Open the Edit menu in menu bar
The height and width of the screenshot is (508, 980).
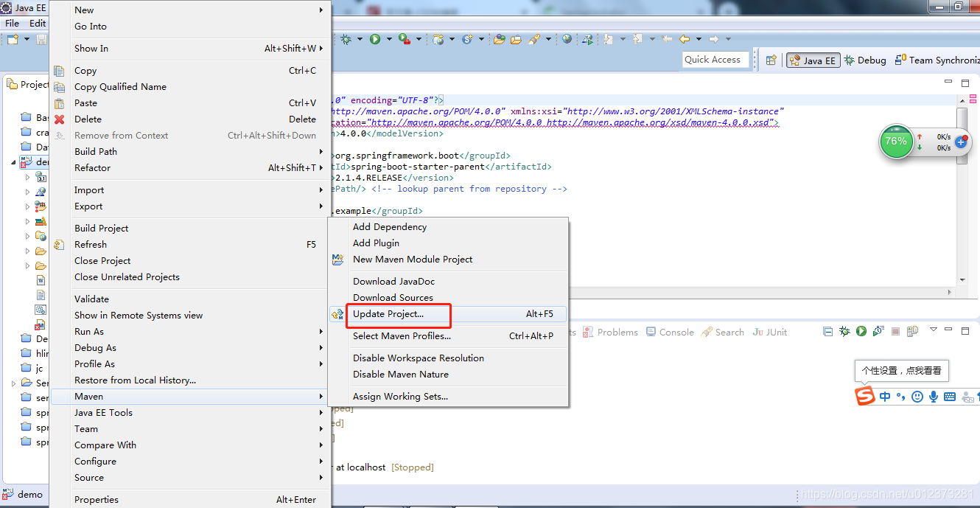pos(38,23)
